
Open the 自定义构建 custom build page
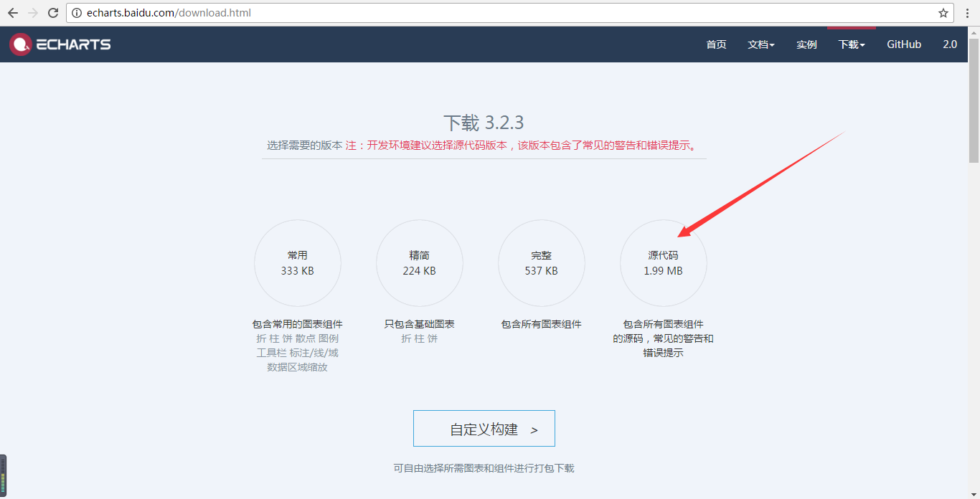(x=484, y=429)
